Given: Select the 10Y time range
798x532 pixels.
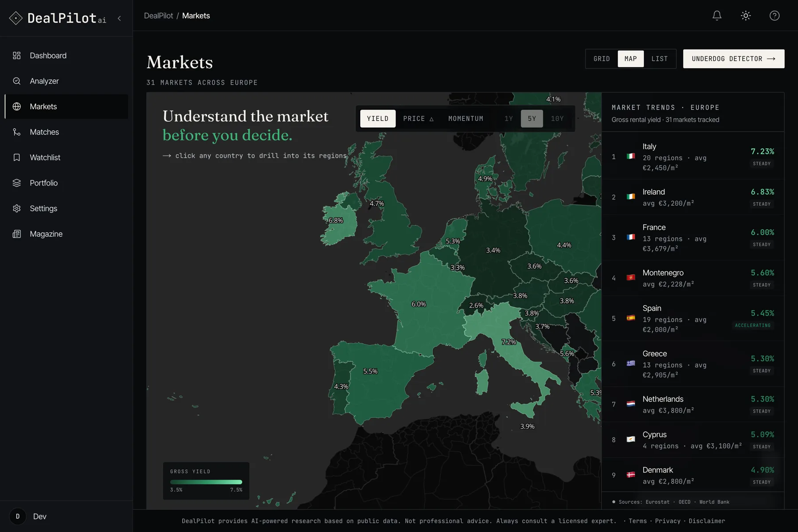Looking at the screenshot, I should click(557, 119).
